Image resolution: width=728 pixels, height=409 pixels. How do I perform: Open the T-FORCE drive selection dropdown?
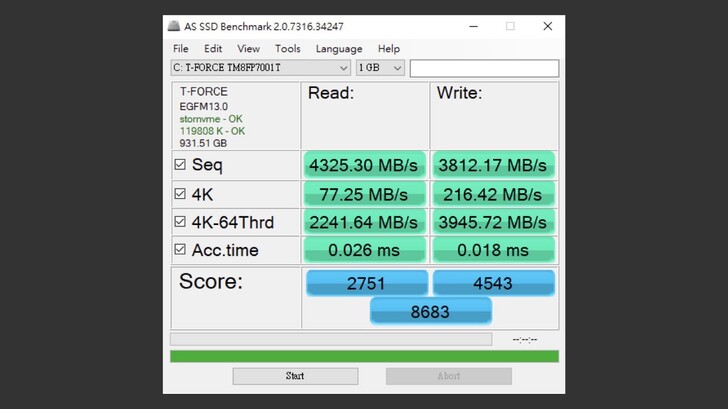(x=260, y=68)
